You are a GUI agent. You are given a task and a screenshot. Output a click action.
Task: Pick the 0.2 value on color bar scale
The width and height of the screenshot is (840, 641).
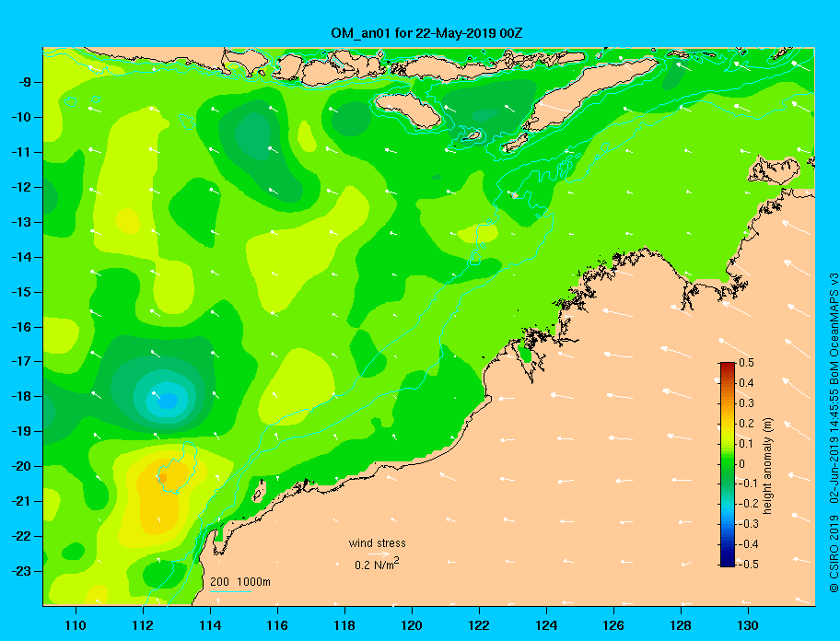pos(746,423)
